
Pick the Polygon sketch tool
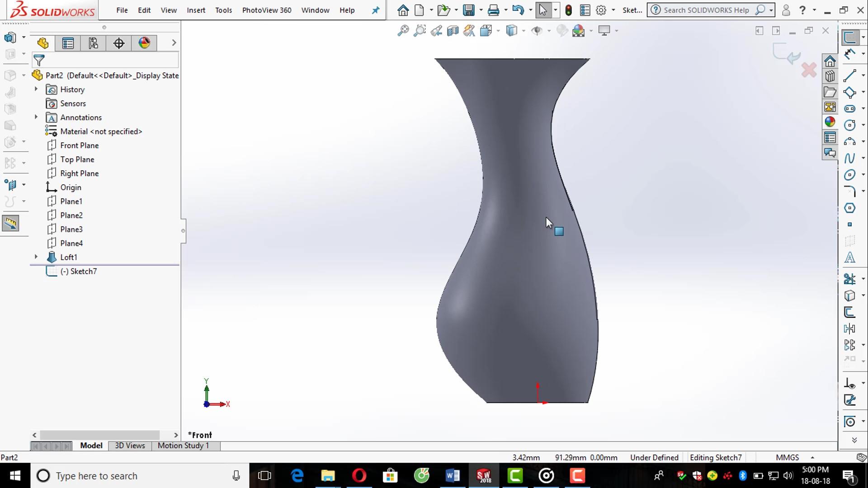pyautogui.click(x=850, y=208)
